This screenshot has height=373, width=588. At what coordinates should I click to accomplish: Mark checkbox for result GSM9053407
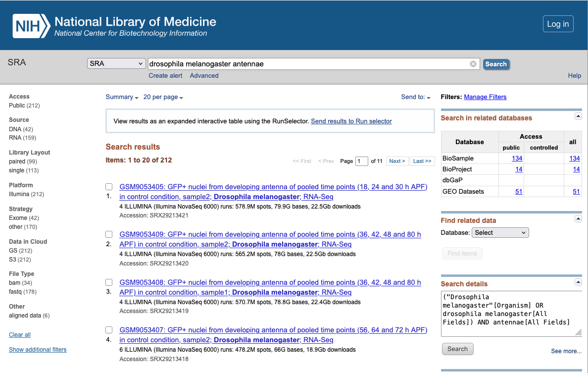click(x=109, y=330)
